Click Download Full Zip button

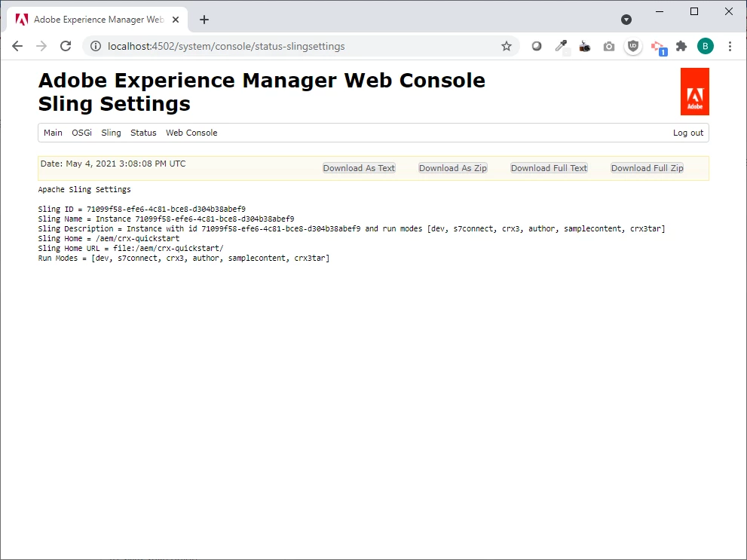648,168
